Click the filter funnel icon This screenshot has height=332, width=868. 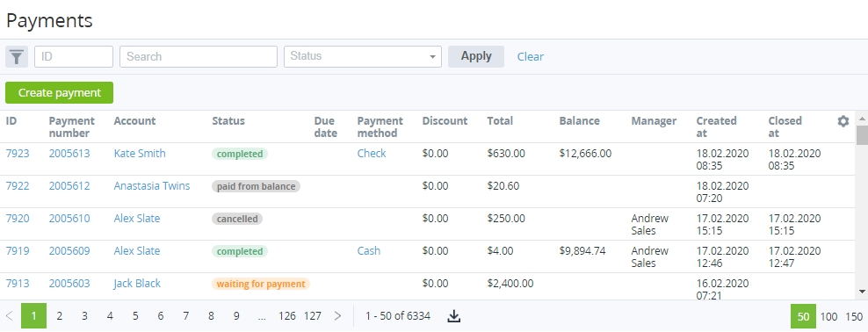coord(17,56)
